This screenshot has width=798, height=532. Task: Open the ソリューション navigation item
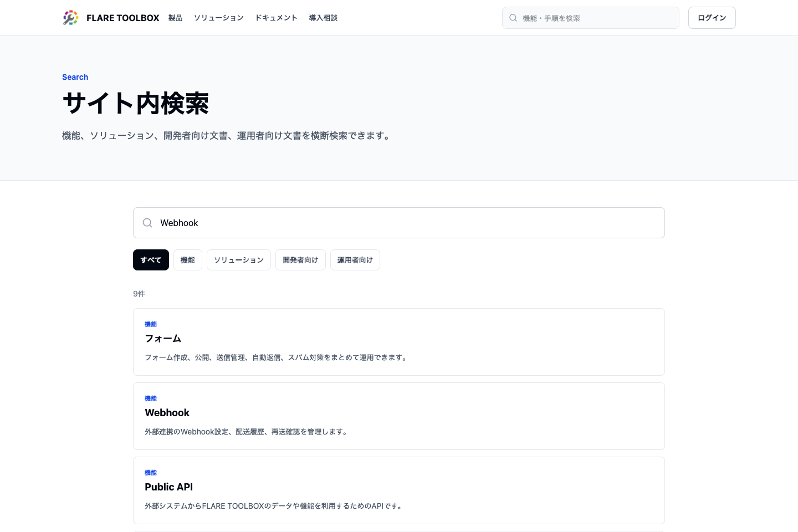[x=218, y=18]
